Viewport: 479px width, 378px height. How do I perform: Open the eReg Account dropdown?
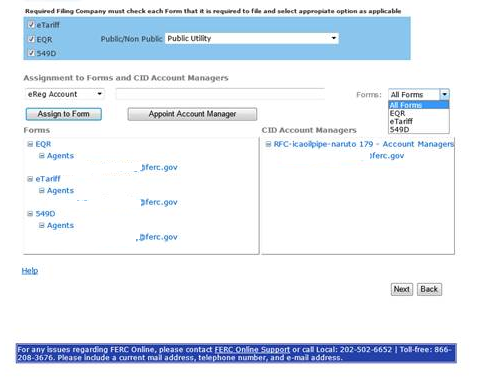65,94
